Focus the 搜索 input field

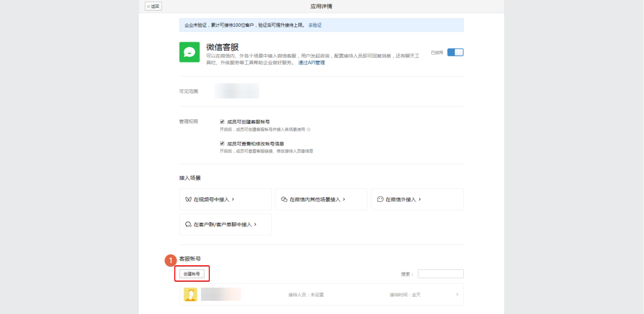[441, 273]
